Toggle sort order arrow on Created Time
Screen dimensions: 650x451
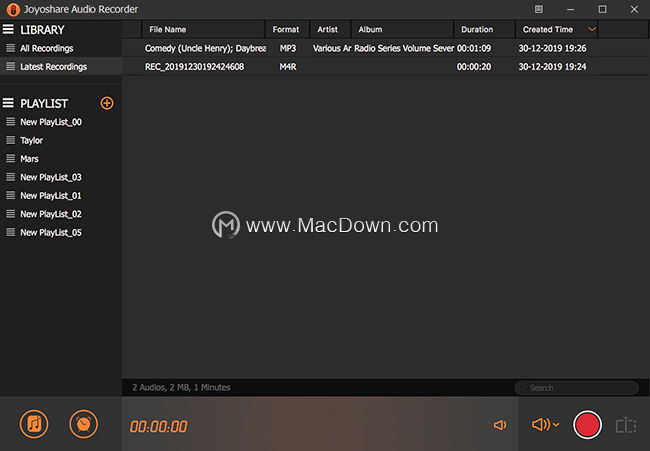pos(592,29)
